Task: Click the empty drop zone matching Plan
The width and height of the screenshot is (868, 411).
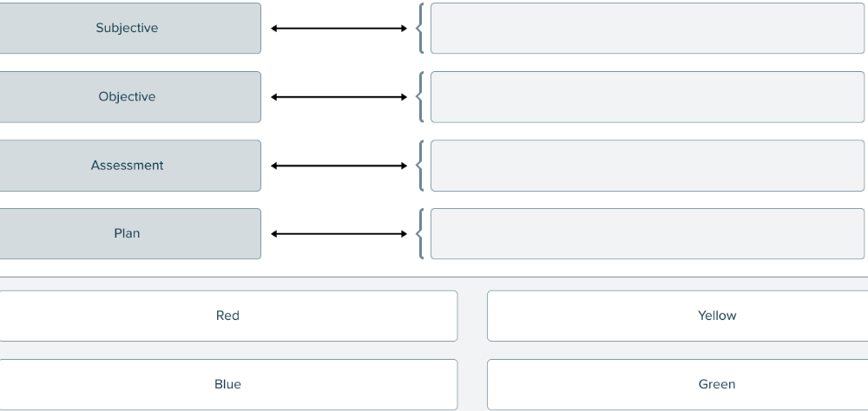Action: [647, 233]
